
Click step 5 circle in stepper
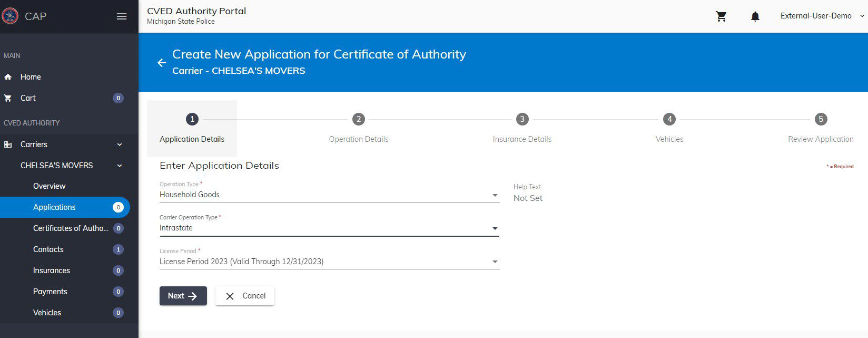(821, 119)
